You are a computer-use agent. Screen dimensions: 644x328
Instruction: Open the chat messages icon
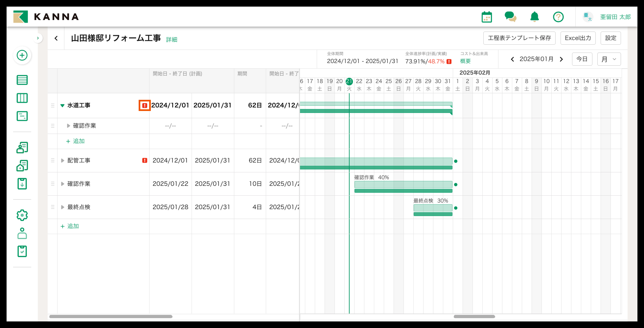pyautogui.click(x=510, y=17)
